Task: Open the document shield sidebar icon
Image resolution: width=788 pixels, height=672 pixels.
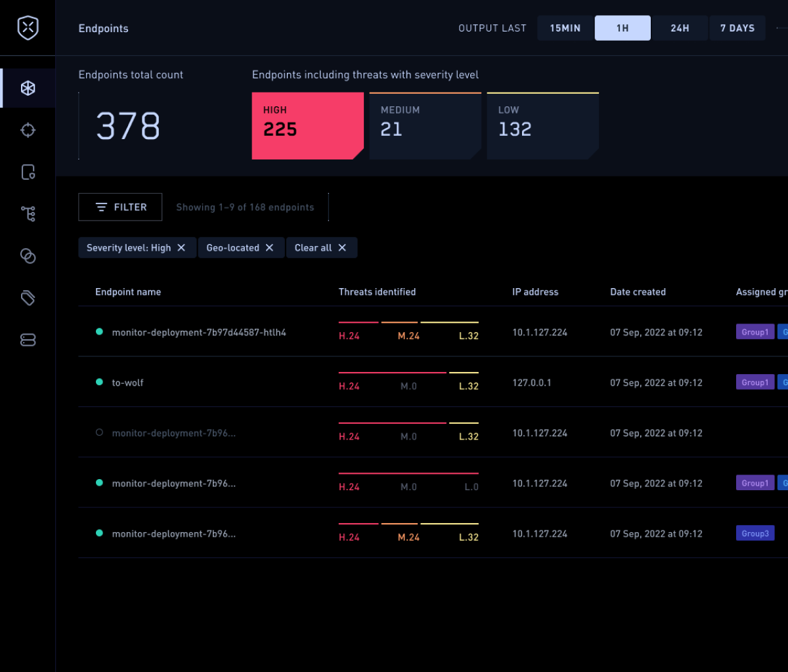Action: coord(28,173)
